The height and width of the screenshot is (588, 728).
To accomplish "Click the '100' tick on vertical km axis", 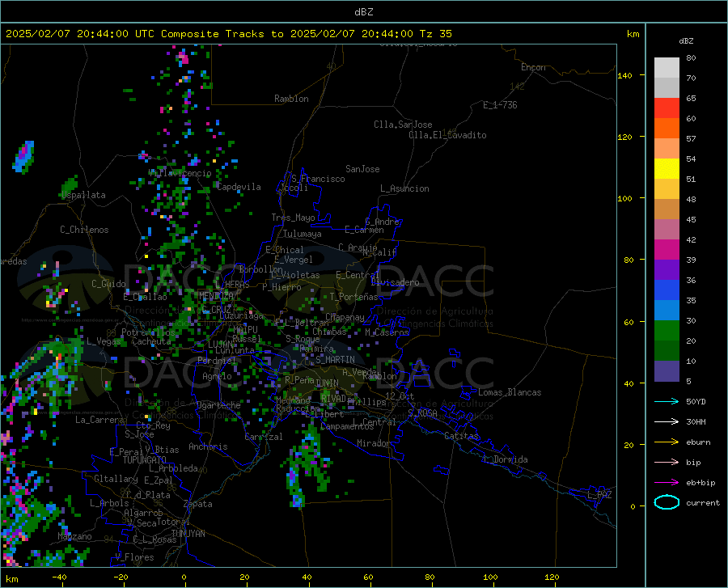I will (625, 198).
